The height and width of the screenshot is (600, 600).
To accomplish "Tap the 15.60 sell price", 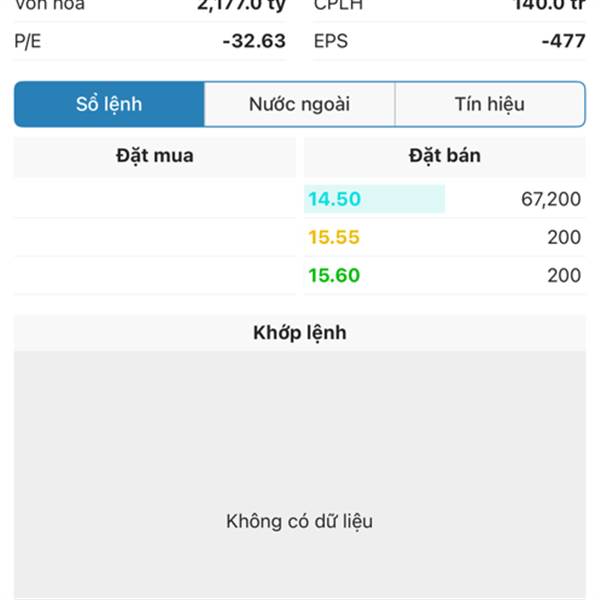I will (334, 276).
